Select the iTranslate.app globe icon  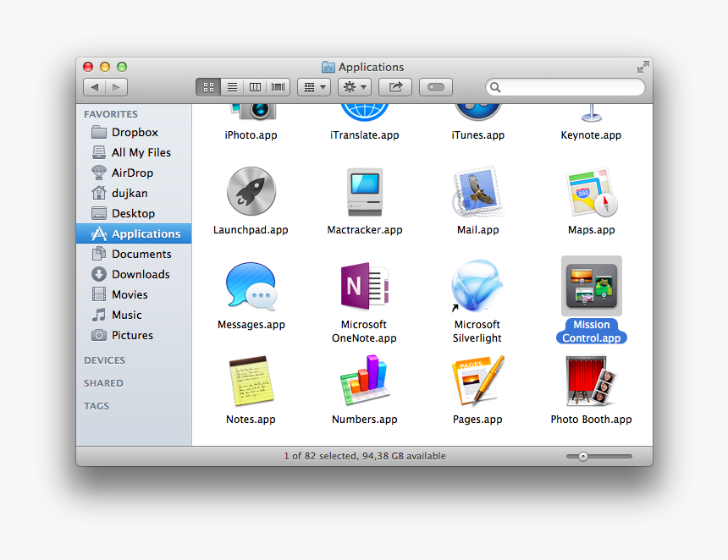point(365,113)
